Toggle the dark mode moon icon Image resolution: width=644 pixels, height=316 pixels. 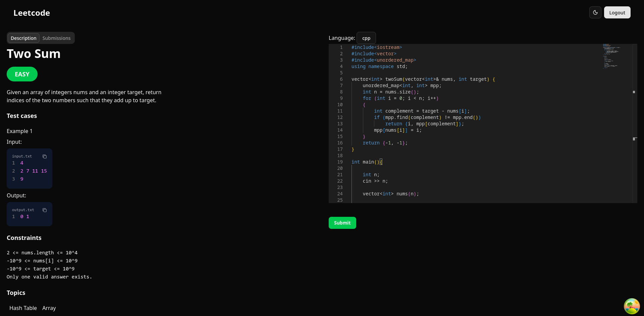click(x=595, y=12)
